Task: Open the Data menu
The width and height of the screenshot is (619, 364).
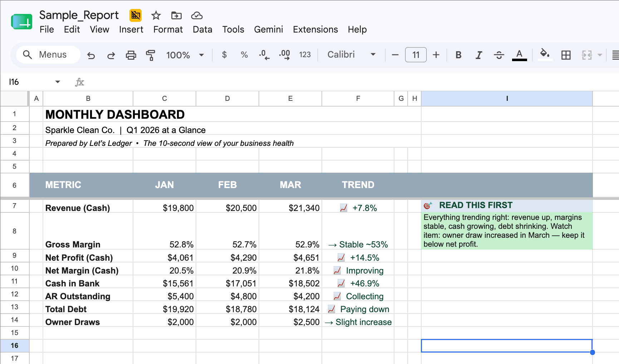Action: pyautogui.click(x=202, y=29)
